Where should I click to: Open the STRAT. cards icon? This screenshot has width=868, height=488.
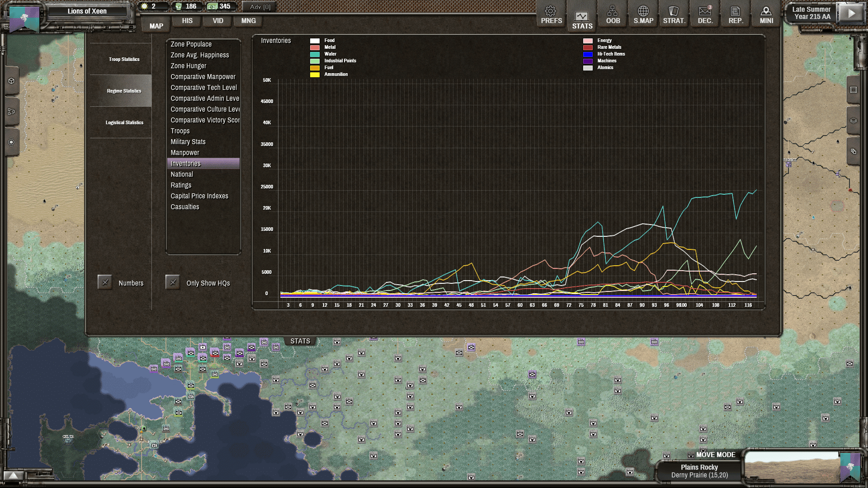(674, 14)
